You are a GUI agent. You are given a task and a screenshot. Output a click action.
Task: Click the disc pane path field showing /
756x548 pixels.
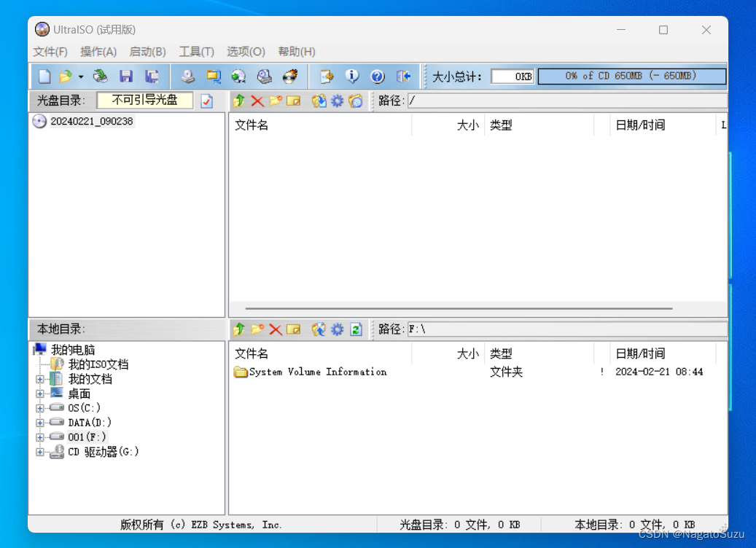(567, 101)
